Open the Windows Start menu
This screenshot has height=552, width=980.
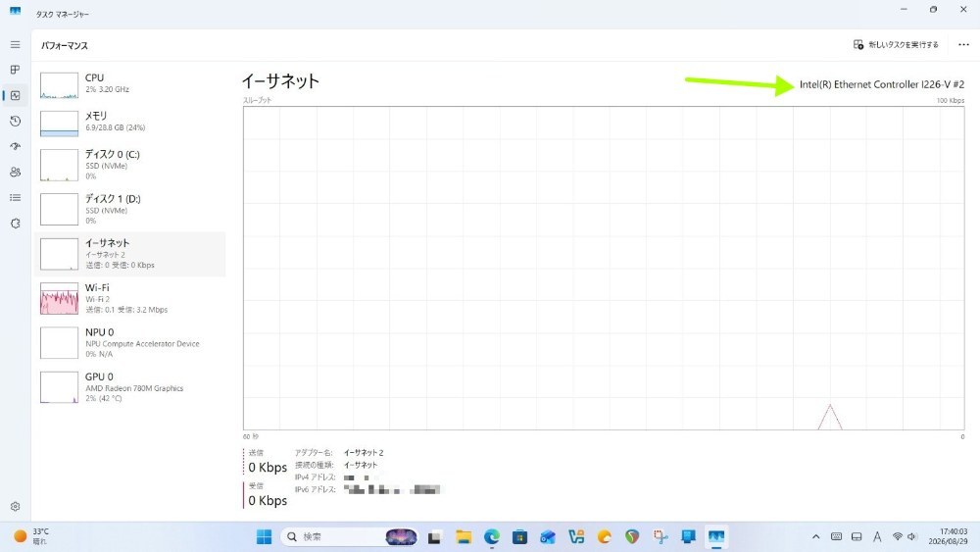point(265,536)
